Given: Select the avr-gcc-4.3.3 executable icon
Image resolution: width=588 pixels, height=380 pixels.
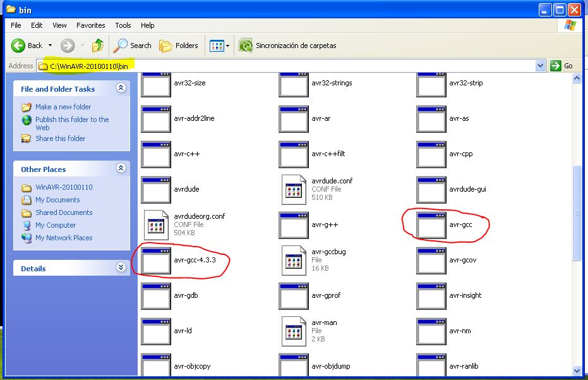Looking at the screenshot, I should tap(155, 260).
